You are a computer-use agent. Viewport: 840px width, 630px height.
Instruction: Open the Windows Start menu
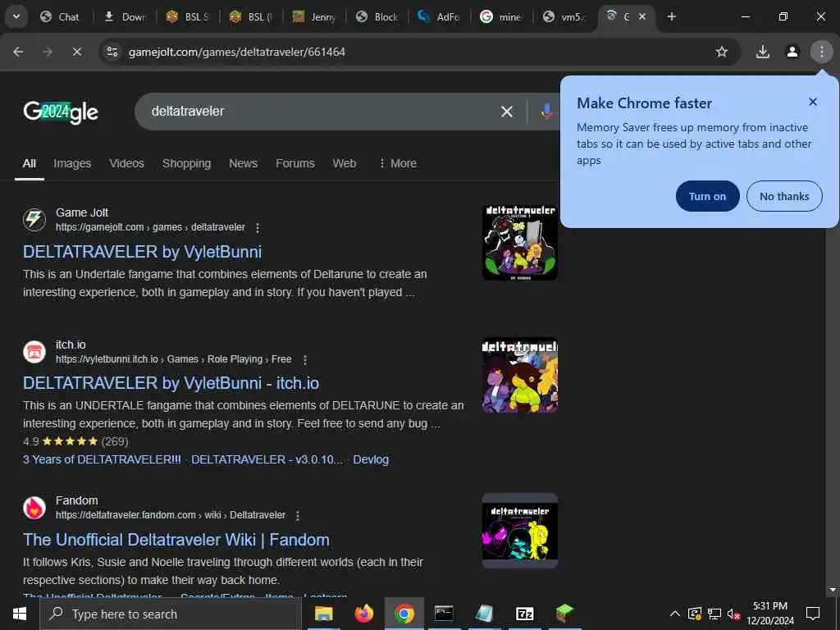click(x=20, y=614)
